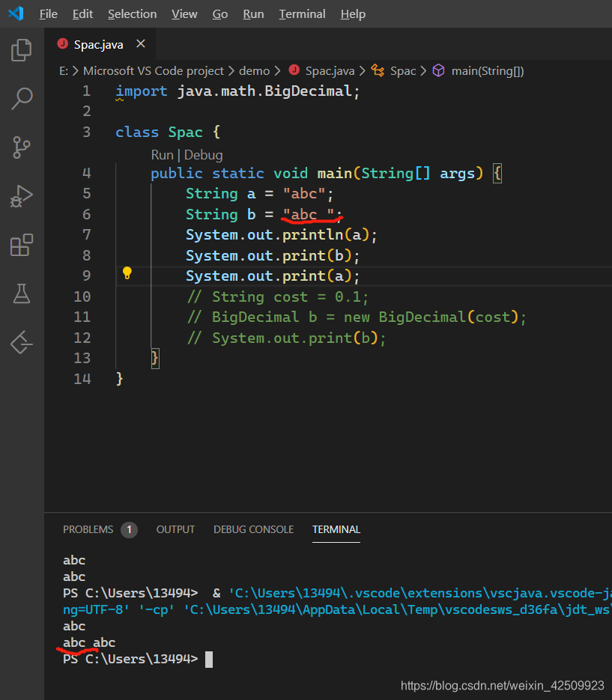Viewport: 612px width, 700px height.
Task: Click the "abc " string literal on line 6
Action: [308, 214]
